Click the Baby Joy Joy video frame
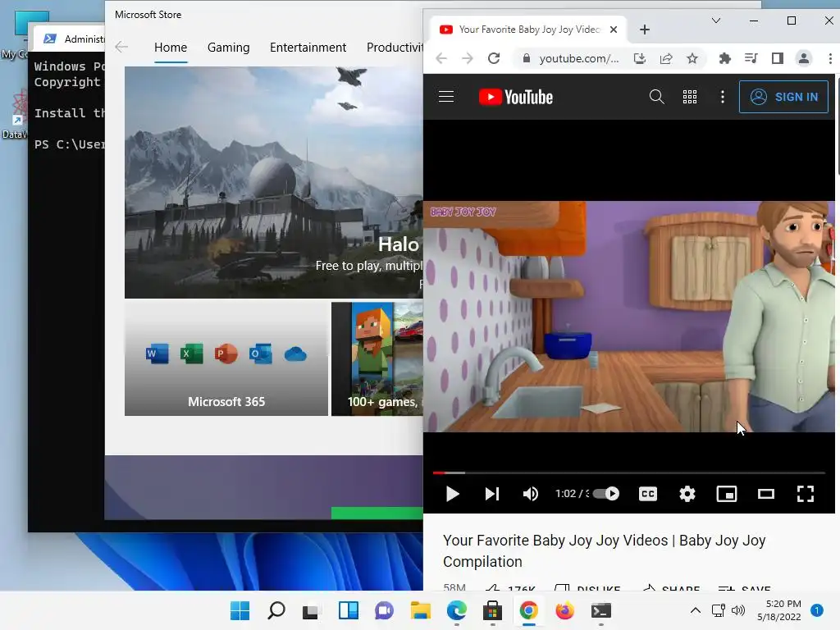This screenshot has height=630, width=840. click(x=629, y=317)
